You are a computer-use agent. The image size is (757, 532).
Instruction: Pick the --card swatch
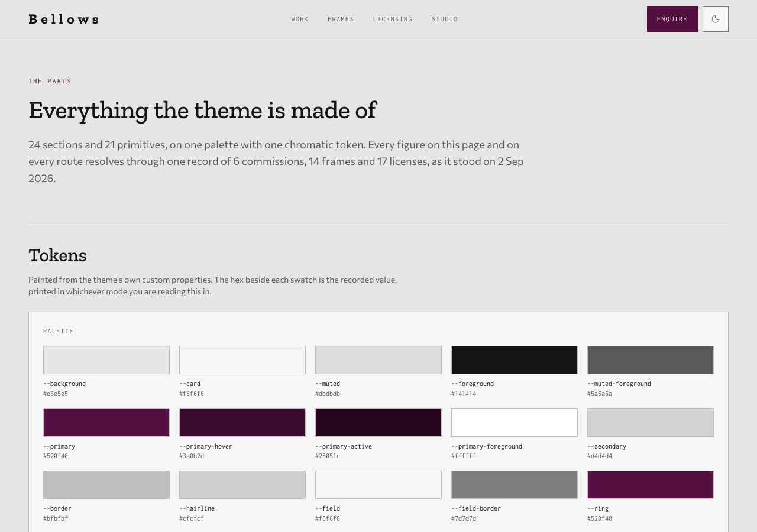(x=242, y=360)
